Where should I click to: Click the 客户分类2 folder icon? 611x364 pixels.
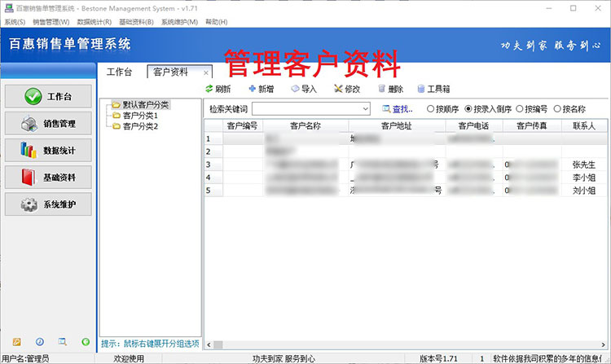pos(116,126)
